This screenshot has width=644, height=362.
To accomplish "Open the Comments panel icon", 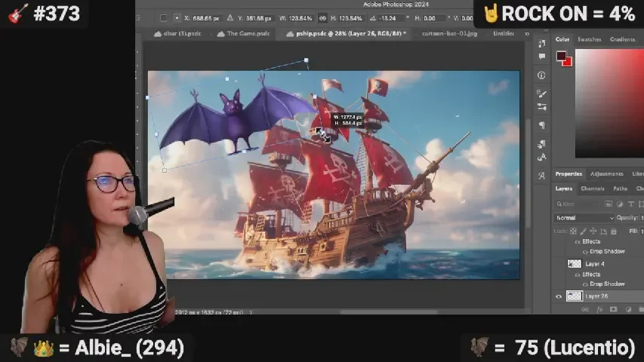I will coord(541,57).
